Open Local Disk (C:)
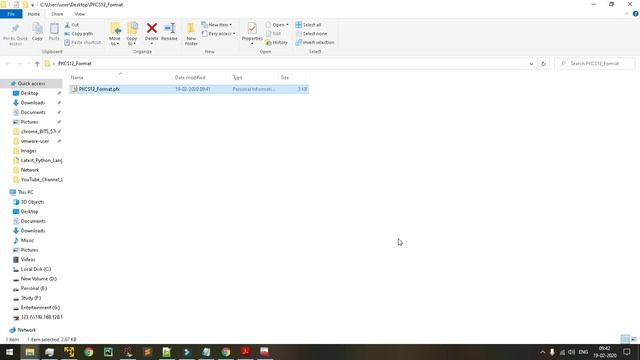Viewport: 640px width, 360px height. pyautogui.click(x=36, y=269)
